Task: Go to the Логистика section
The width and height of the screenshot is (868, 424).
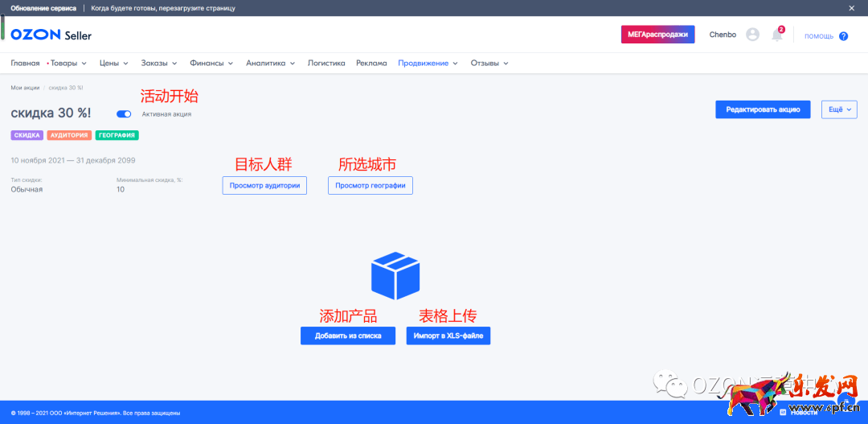Action: (x=326, y=63)
